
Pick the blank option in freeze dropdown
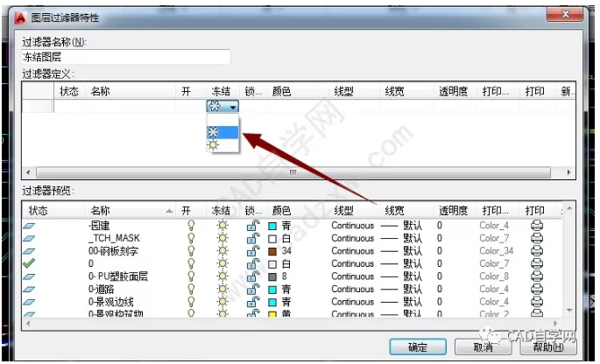point(222,120)
